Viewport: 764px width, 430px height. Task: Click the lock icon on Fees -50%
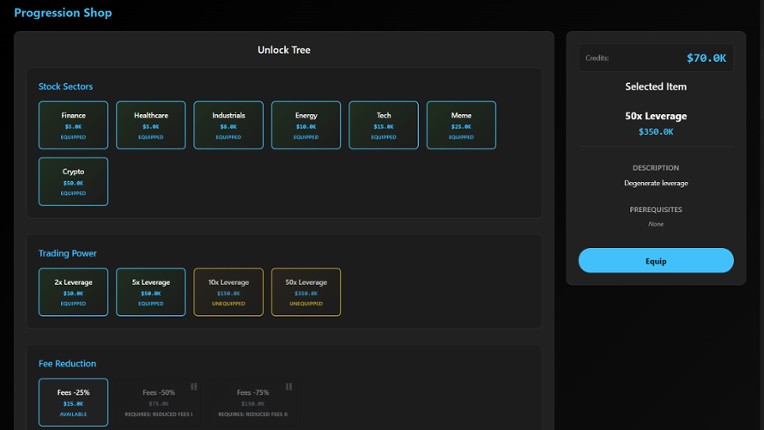coord(194,386)
